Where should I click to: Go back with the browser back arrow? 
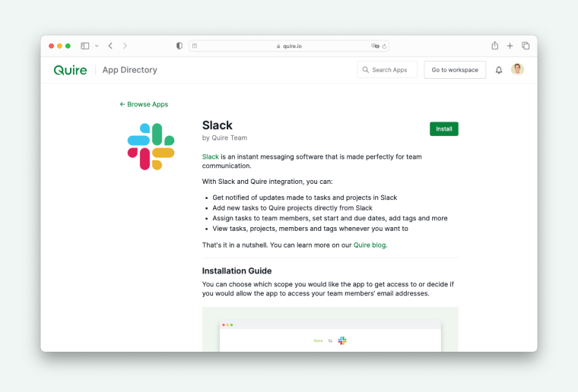tap(110, 46)
